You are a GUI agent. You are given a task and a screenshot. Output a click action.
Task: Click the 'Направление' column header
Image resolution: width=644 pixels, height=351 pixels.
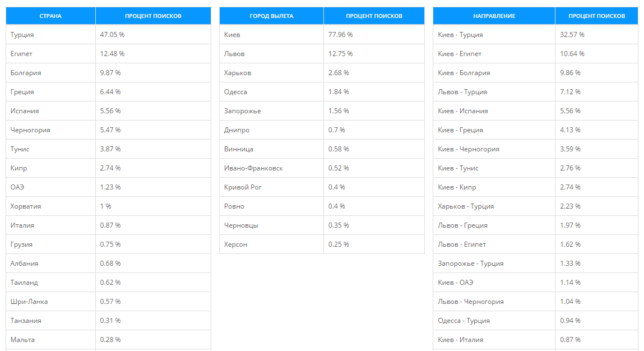pos(494,16)
